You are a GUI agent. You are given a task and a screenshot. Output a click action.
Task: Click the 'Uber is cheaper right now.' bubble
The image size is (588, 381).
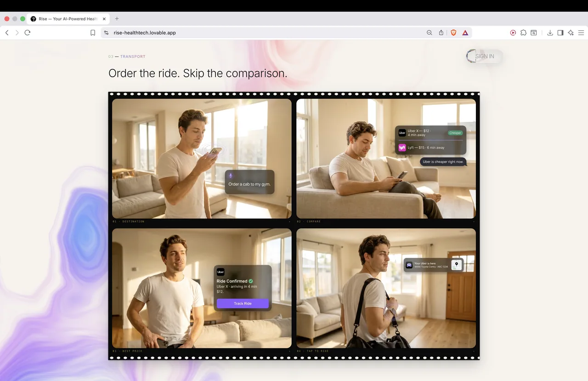443,162
